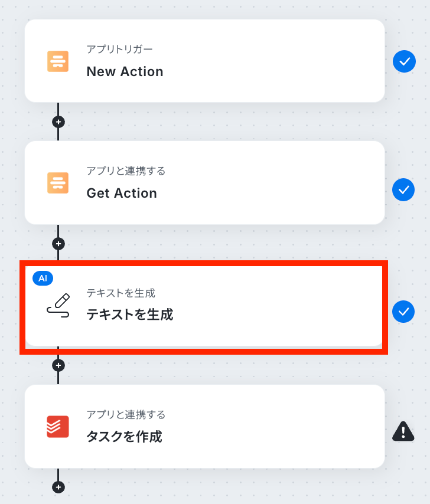
Task: Open the New Action trigger card
Action: pos(236,61)
